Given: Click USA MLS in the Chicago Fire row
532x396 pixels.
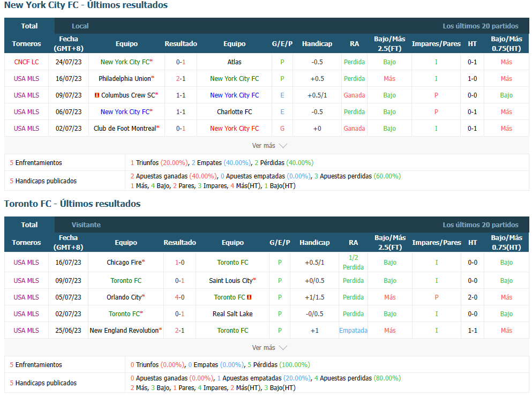Looking at the screenshot, I should click(26, 263).
